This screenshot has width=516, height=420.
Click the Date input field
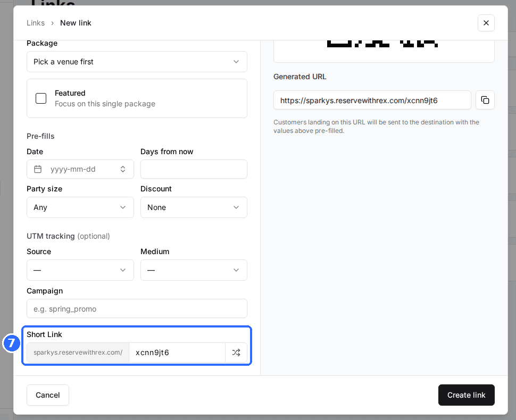point(80,169)
